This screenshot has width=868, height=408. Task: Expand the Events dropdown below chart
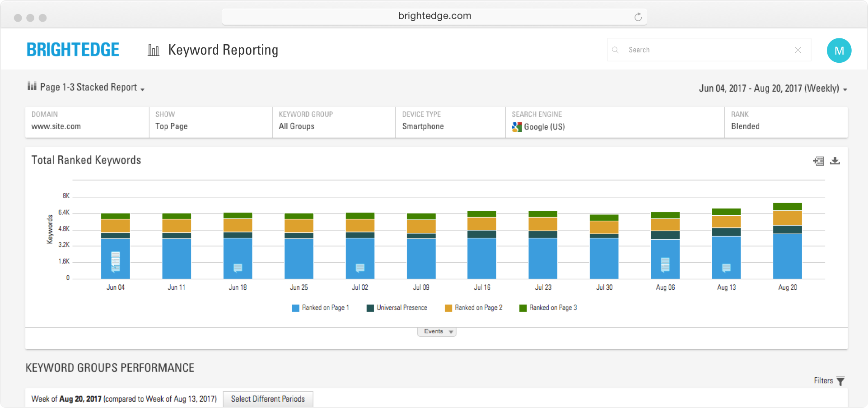click(437, 332)
